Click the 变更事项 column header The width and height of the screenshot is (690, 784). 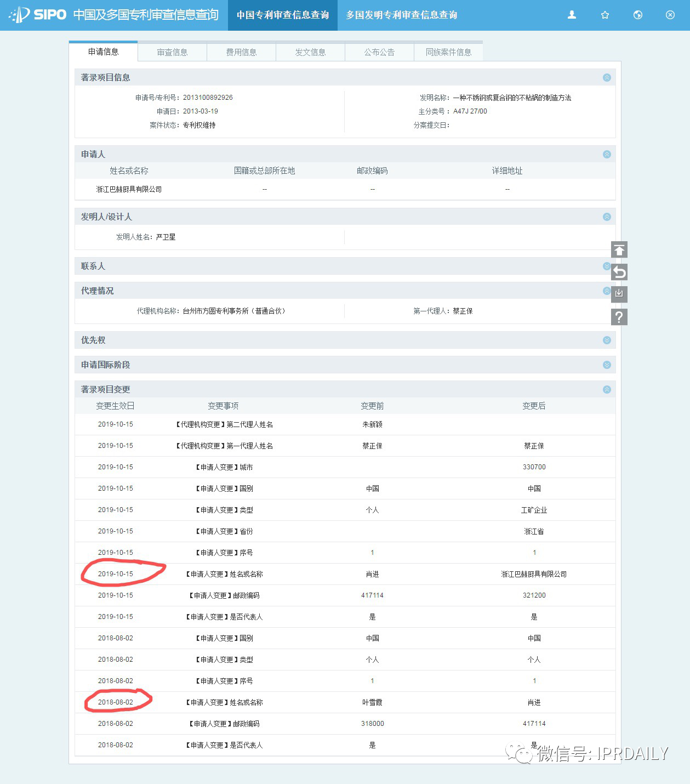223,406
